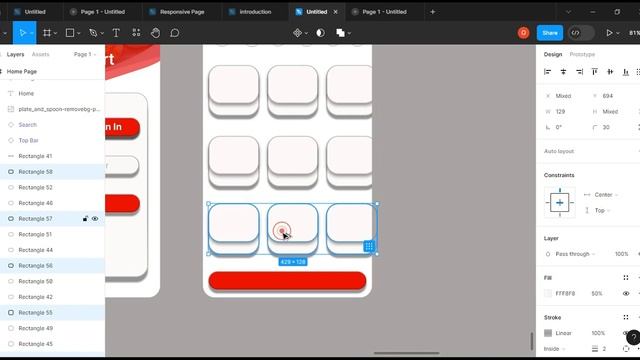Toggle Dev Mode switch
The width and height of the screenshot is (640, 360).
click(581, 33)
